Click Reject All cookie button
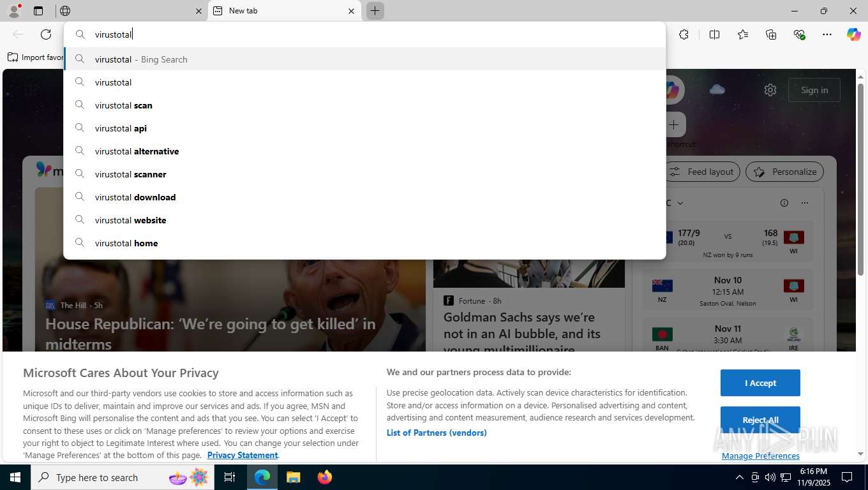 (760, 420)
